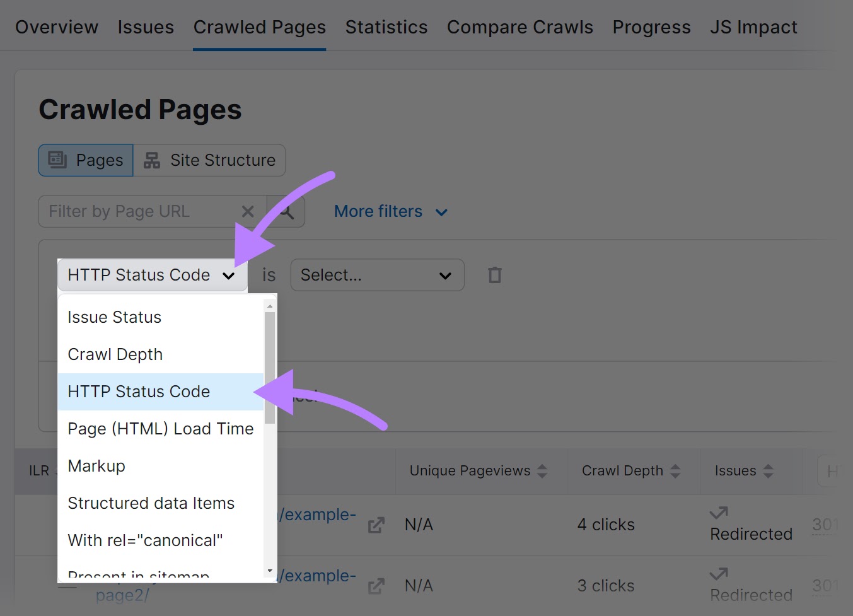This screenshot has width=853, height=616.
Task: Open example-page via its external link icon
Action: coord(375,525)
